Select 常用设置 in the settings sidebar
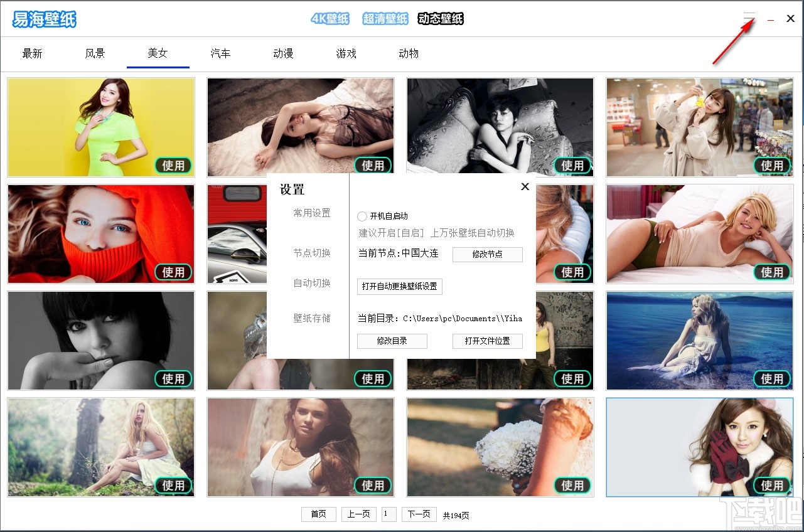The height and width of the screenshot is (532, 804). 311,213
